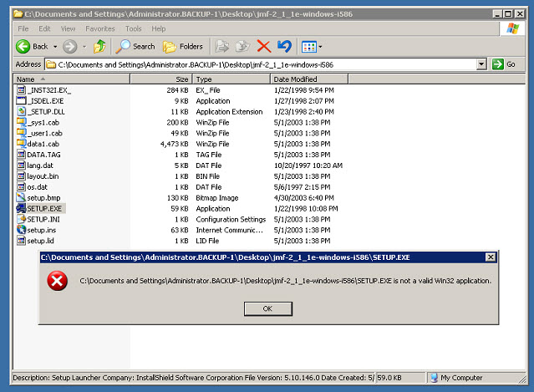Select the SETUP.EXE file icon

click(x=21, y=208)
